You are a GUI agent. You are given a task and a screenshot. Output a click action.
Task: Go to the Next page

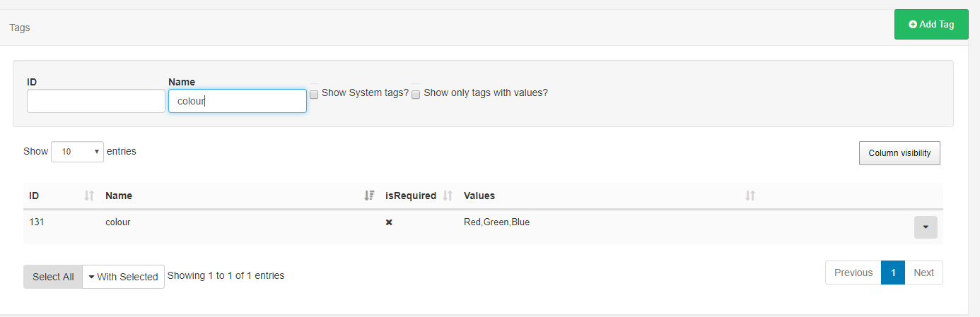[923, 273]
